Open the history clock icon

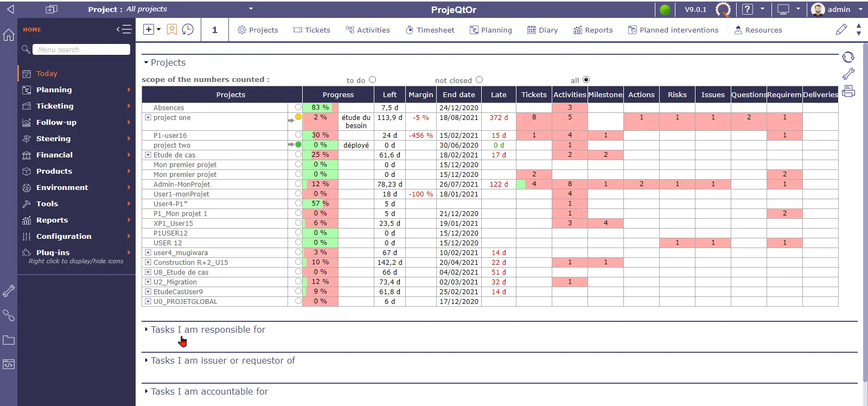(188, 29)
